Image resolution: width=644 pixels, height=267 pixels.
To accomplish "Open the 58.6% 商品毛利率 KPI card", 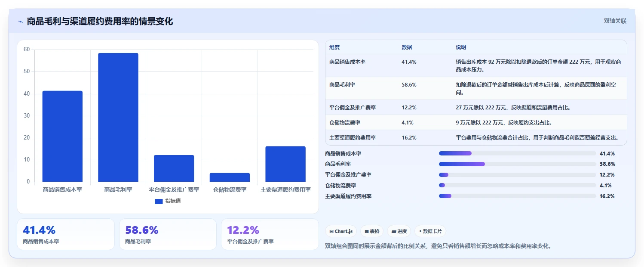I will click(168, 234).
